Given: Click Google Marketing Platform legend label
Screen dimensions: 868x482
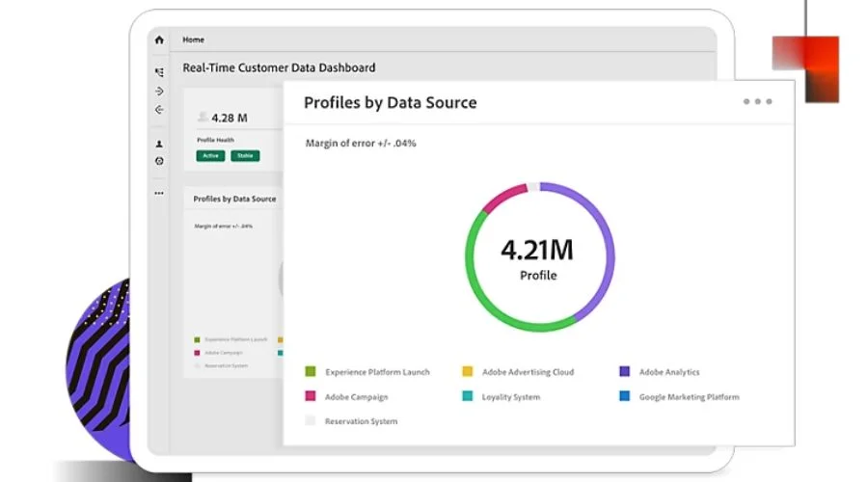Looking at the screenshot, I should click(x=690, y=397).
